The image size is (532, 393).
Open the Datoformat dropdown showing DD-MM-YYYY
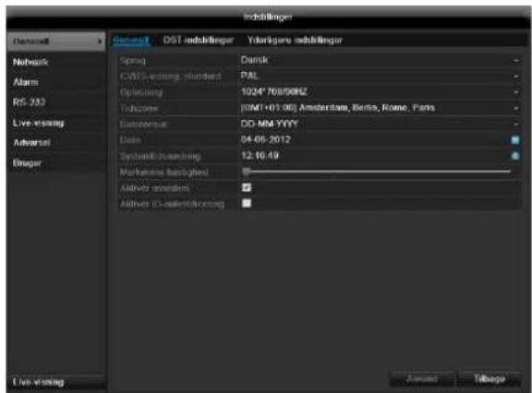click(380, 124)
